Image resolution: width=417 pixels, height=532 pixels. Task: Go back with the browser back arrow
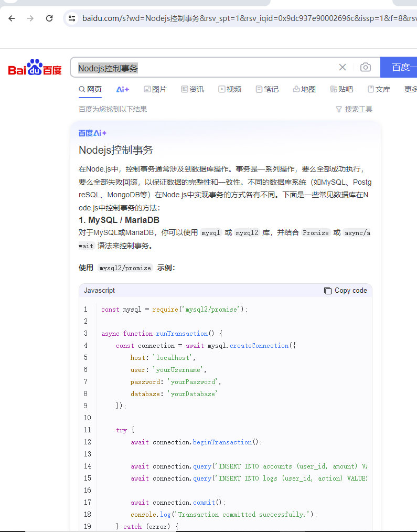[12, 18]
